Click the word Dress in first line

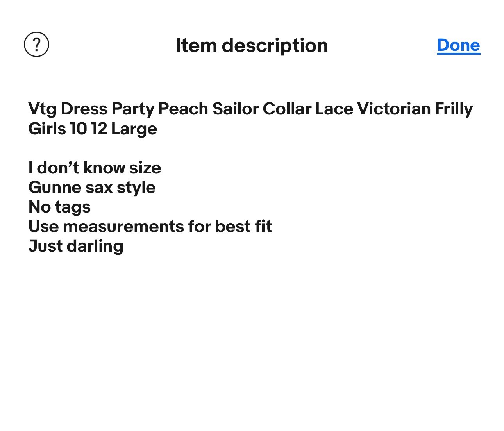click(x=84, y=109)
